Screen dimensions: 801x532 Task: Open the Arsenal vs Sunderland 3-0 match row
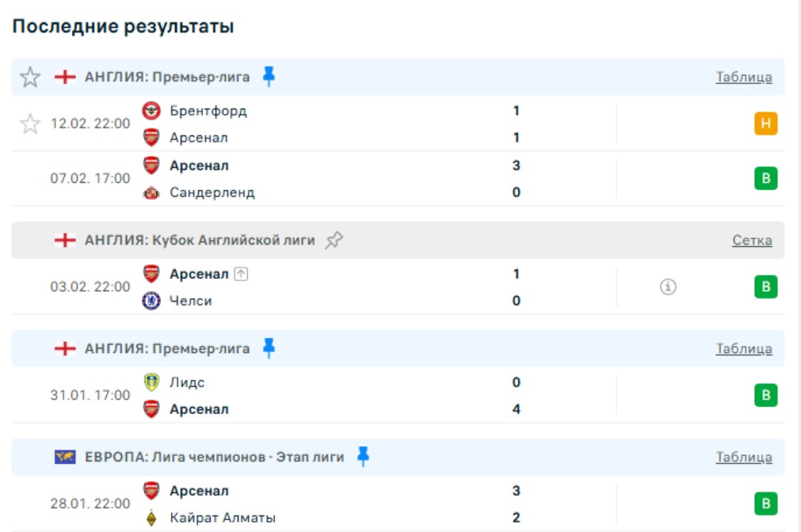[x=357, y=179]
